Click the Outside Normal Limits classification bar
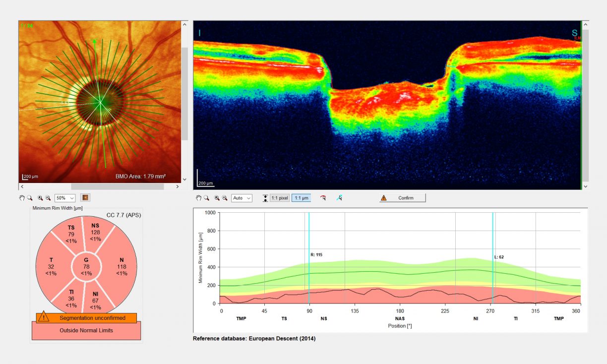The width and height of the screenshot is (607, 364). pyautogui.click(x=86, y=330)
